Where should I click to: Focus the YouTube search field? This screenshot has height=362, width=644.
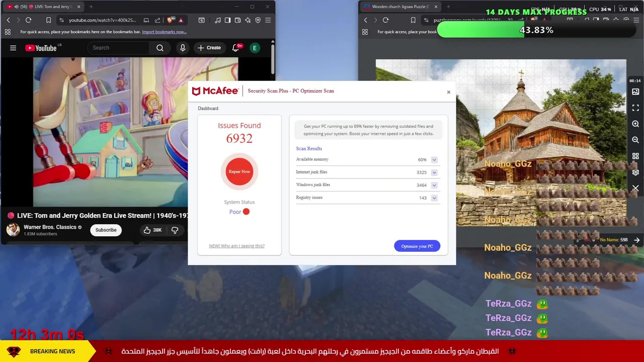119,48
